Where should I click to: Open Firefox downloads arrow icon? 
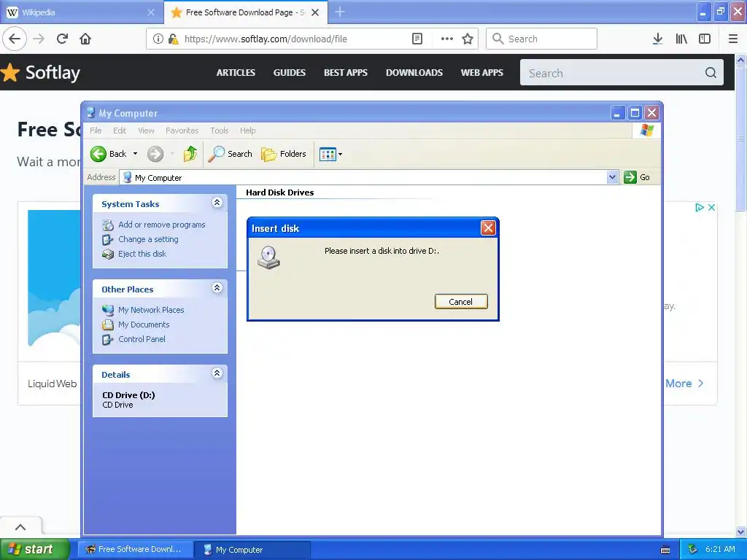tap(657, 39)
